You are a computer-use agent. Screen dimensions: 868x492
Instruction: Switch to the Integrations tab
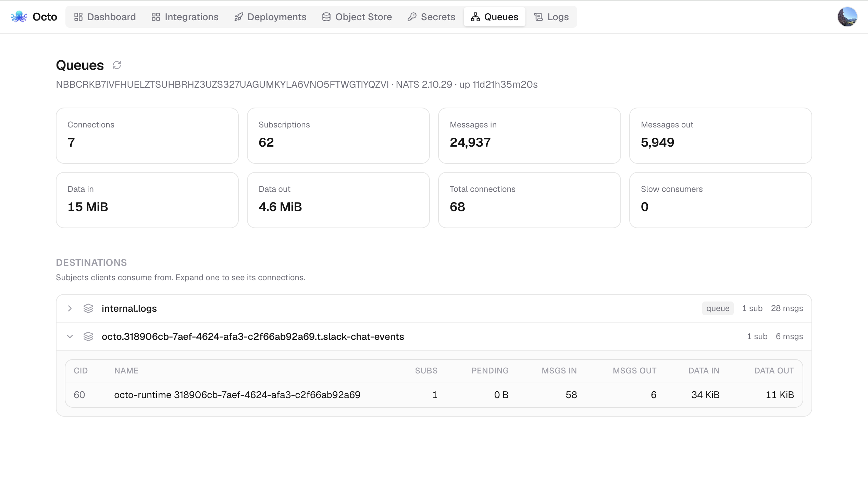[x=185, y=17]
